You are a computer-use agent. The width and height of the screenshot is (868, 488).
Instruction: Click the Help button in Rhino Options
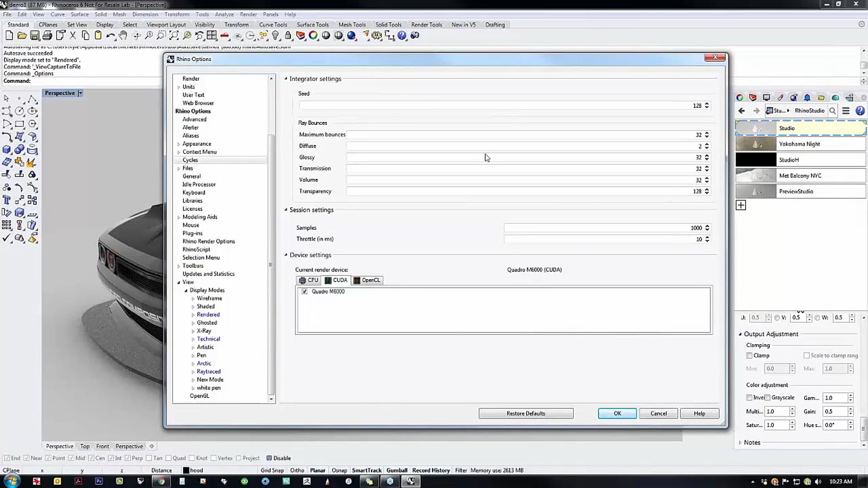point(699,414)
